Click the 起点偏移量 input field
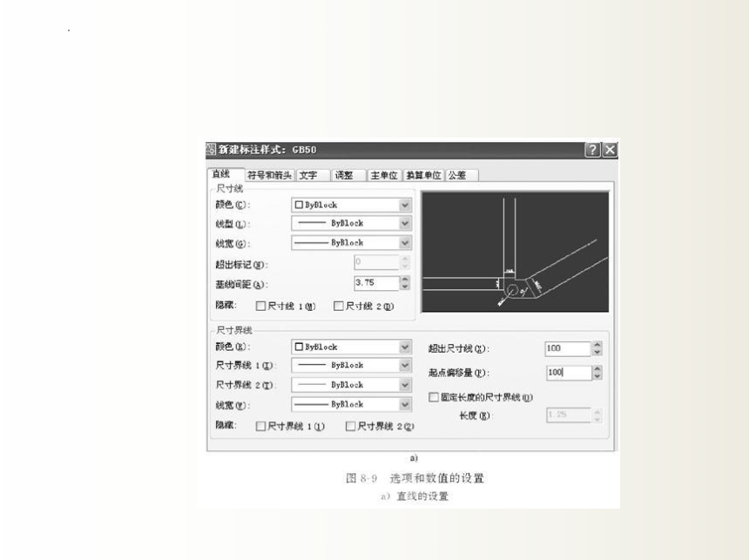 [x=569, y=372]
